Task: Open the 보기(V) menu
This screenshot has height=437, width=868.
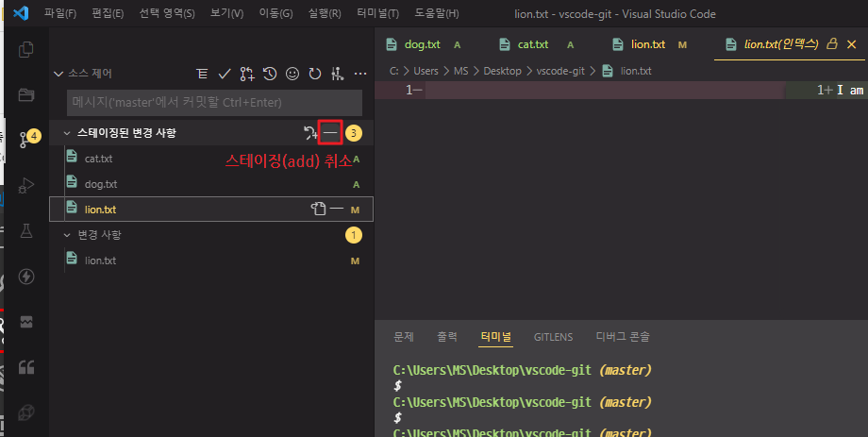Action: pos(226,13)
